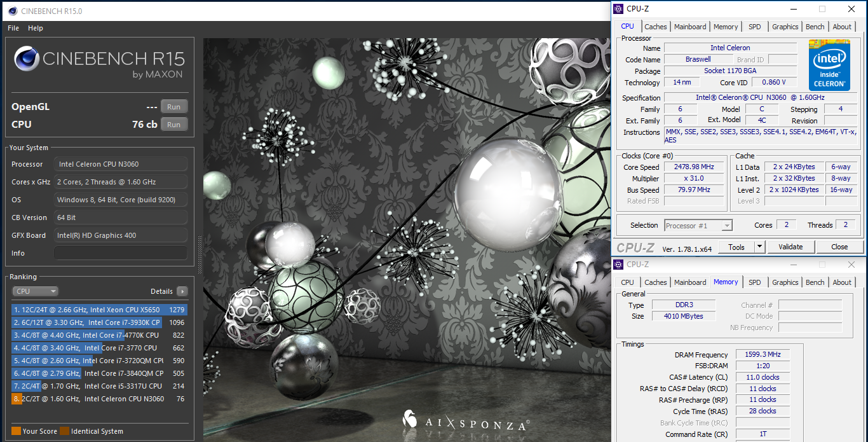The image size is (868, 442).
Task: Click the memory Type value DDR3
Action: (683, 305)
